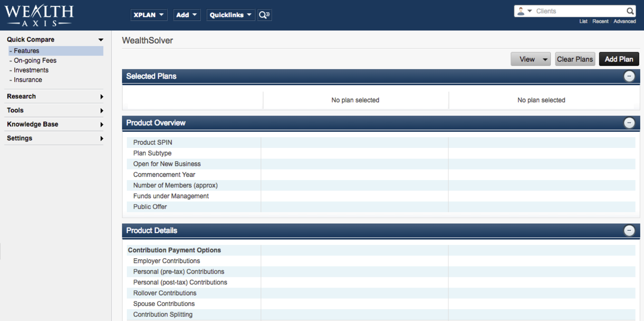Expand the Settings sidebar group
Viewport: 644px width, 321px height.
click(x=55, y=138)
